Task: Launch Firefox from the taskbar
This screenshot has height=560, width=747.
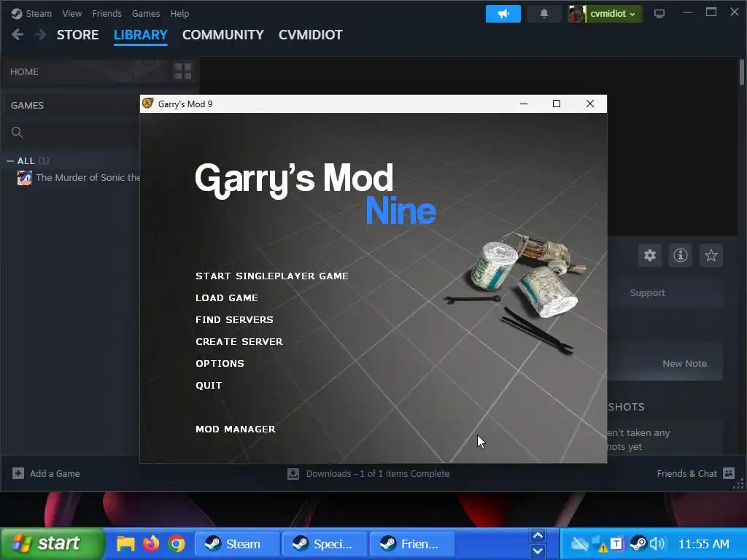Action: [151, 543]
